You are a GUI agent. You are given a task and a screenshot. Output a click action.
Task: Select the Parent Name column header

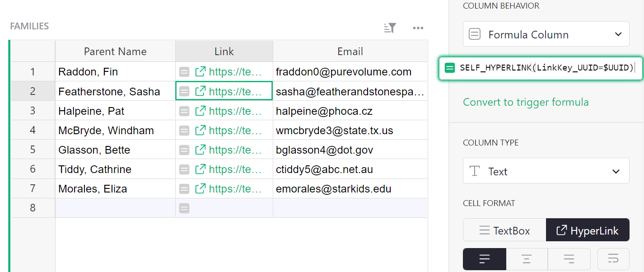click(x=115, y=52)
